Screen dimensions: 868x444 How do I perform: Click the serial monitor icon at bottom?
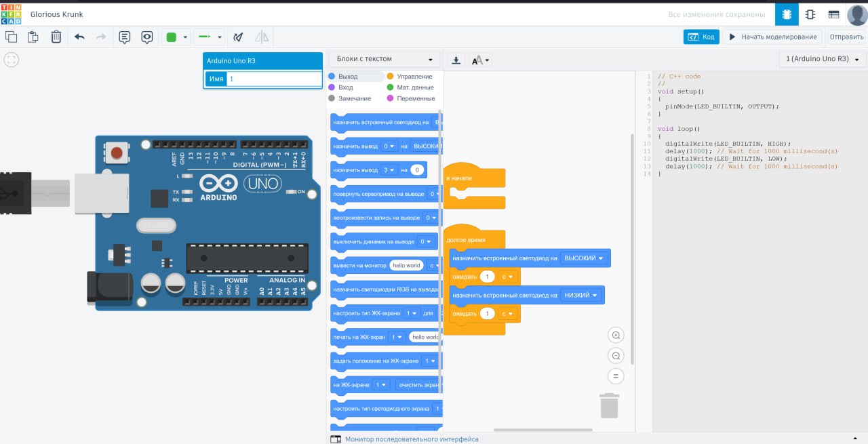335,439
